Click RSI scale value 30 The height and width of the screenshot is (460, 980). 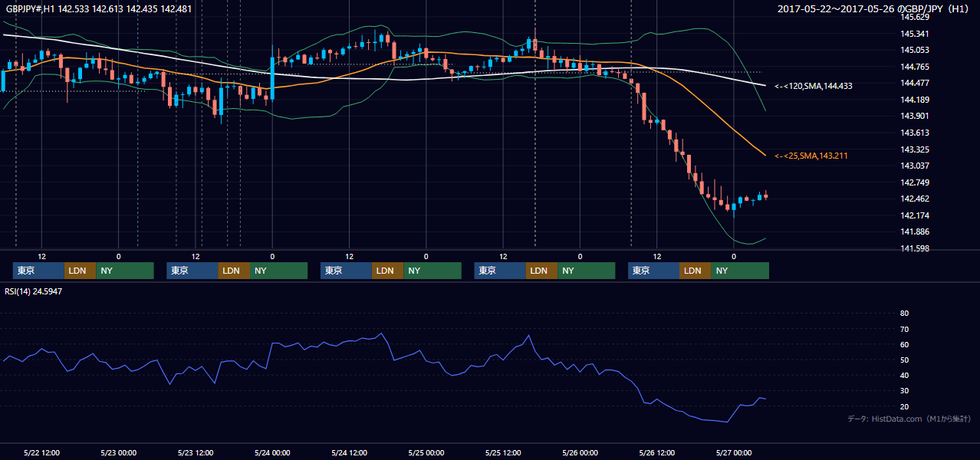pyautogui.click(x=904, y=391)
